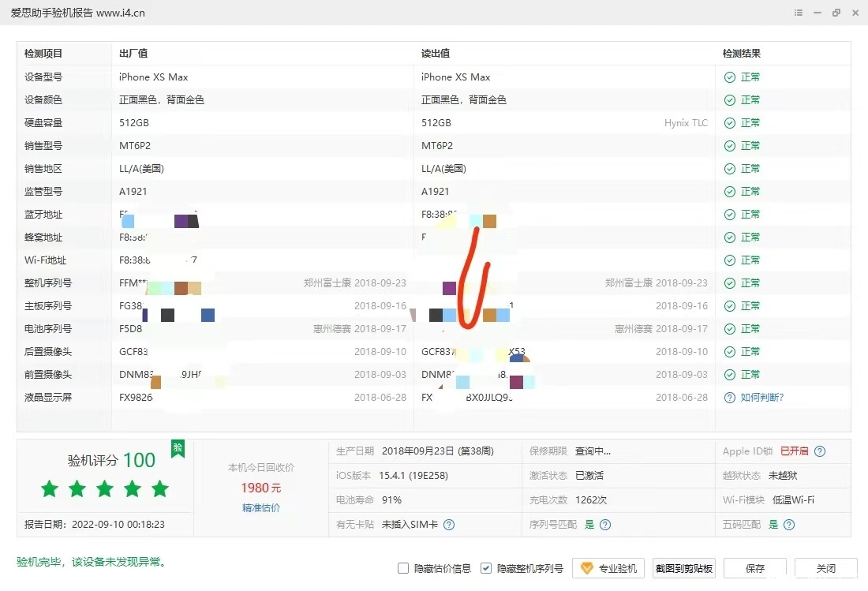
Task: Click the 保存 button
Action: [754, 568]
